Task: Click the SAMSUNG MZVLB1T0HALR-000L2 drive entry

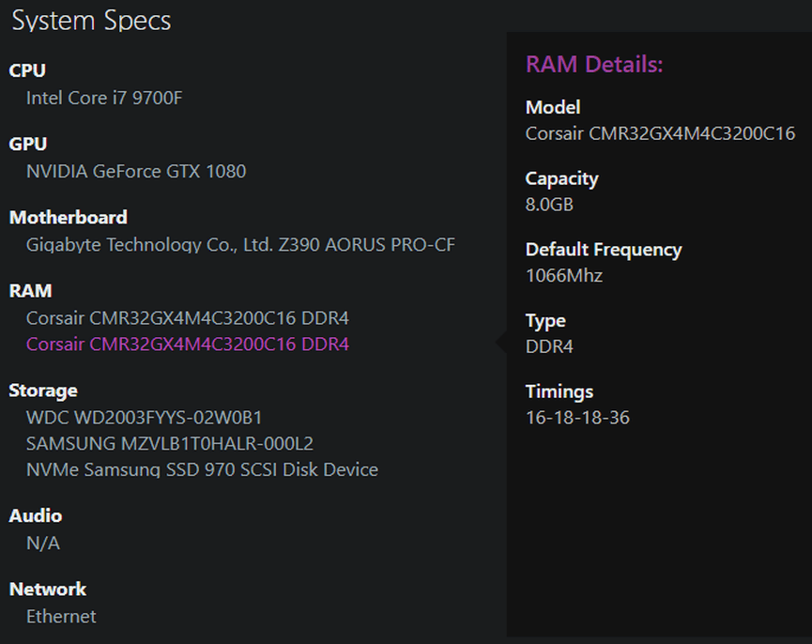Action: tap(170, 444)
